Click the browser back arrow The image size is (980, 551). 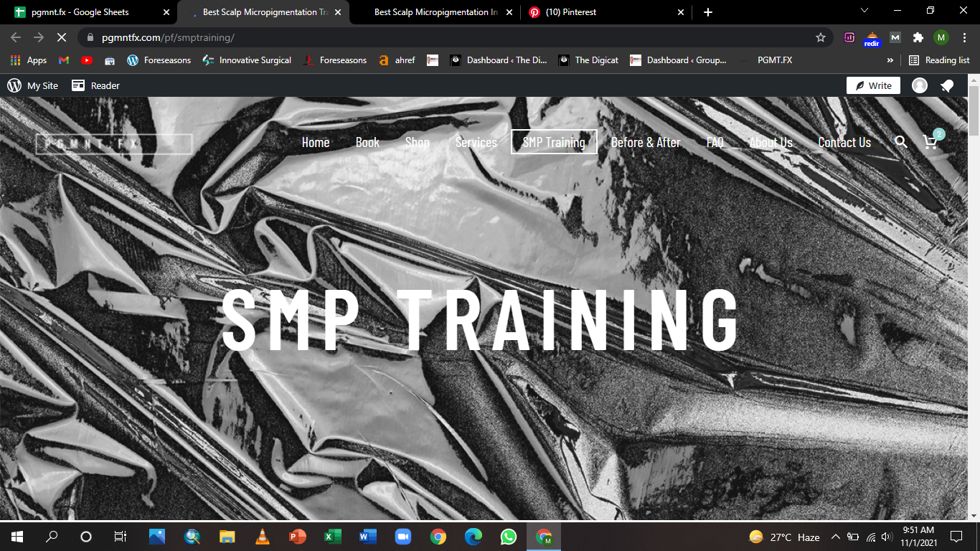tap(14, 37)
